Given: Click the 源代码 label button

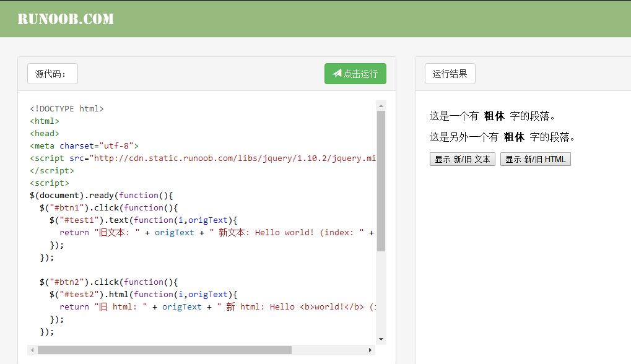Looking at the screenshot, I should tap(52, 74).
